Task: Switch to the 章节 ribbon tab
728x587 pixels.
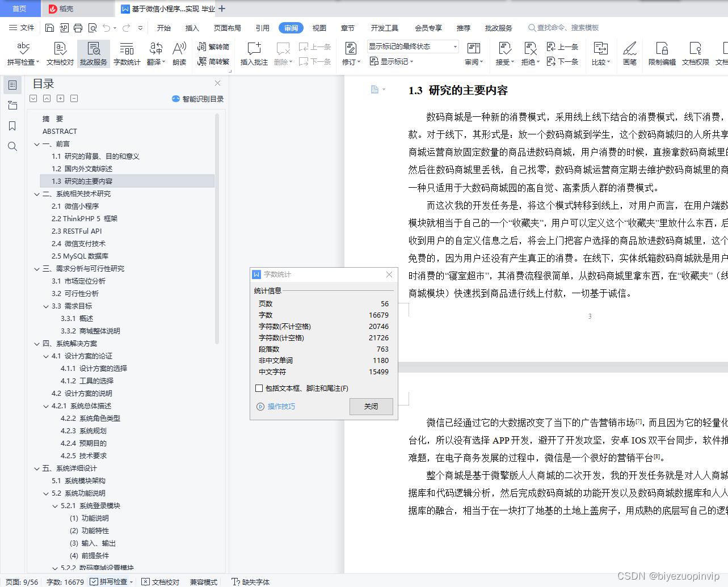Action: (x=348, y=28)
